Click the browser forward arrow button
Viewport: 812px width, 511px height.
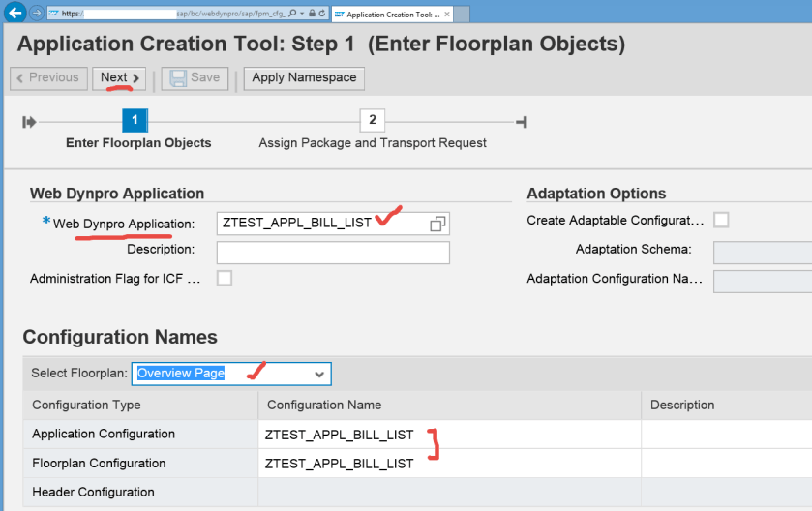point(36,14)
